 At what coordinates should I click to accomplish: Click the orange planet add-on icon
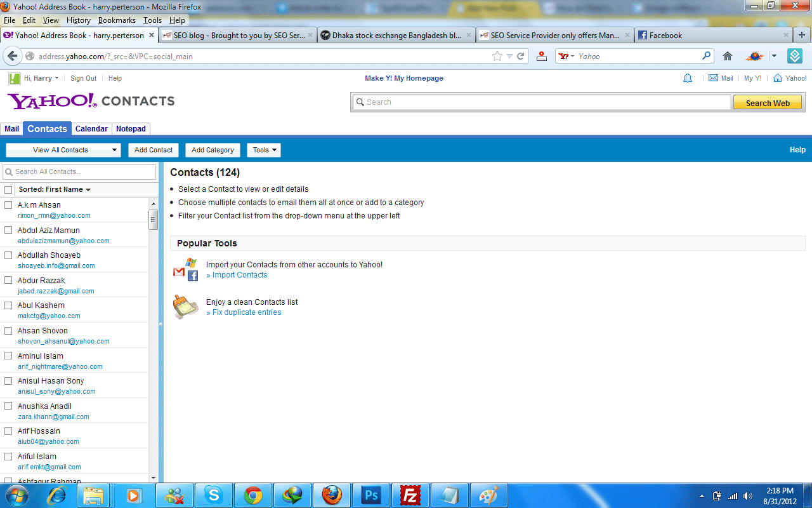coord(754,56)
